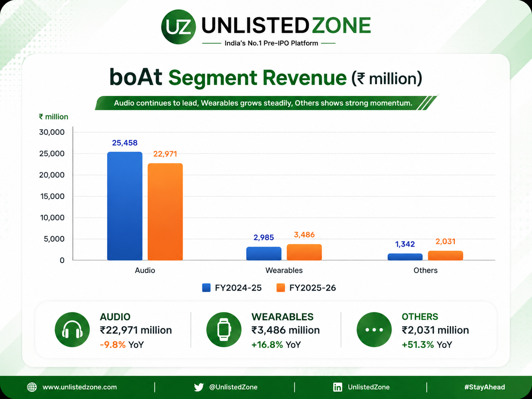Click the 'Audio continues to lead' green banner
Screen dimensions: 532x399
tap(267, 103)
